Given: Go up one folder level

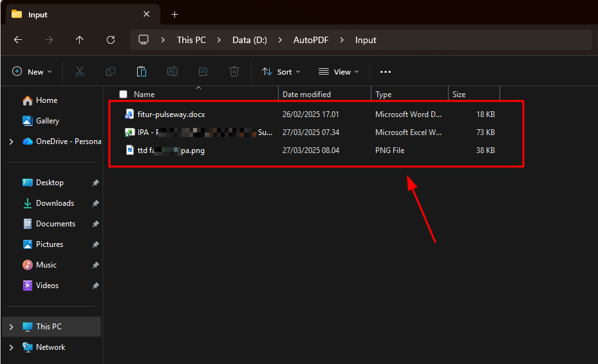Looking at the screenshot, I should click(79, 40).
